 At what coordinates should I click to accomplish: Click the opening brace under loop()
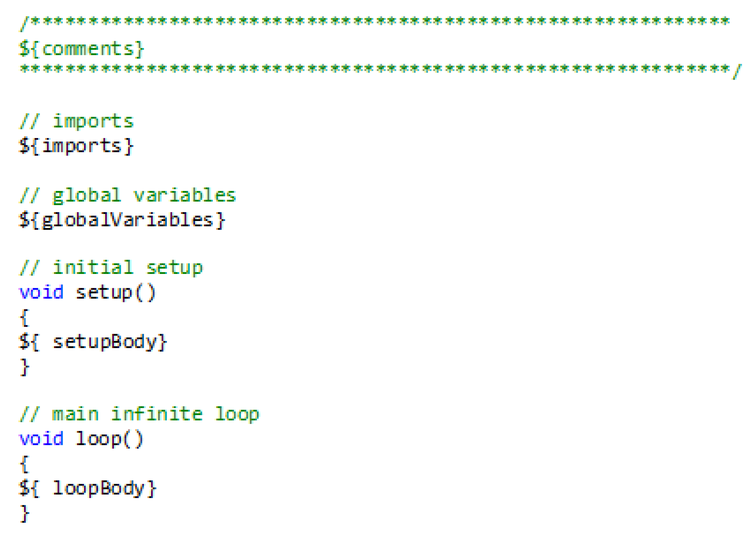[25, 464]
